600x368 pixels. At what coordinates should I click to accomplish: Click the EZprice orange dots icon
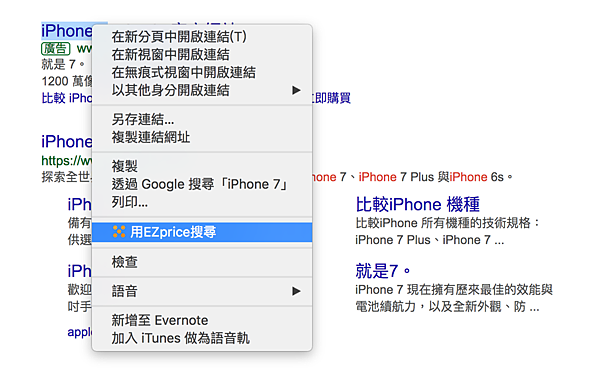click(119, 232)
